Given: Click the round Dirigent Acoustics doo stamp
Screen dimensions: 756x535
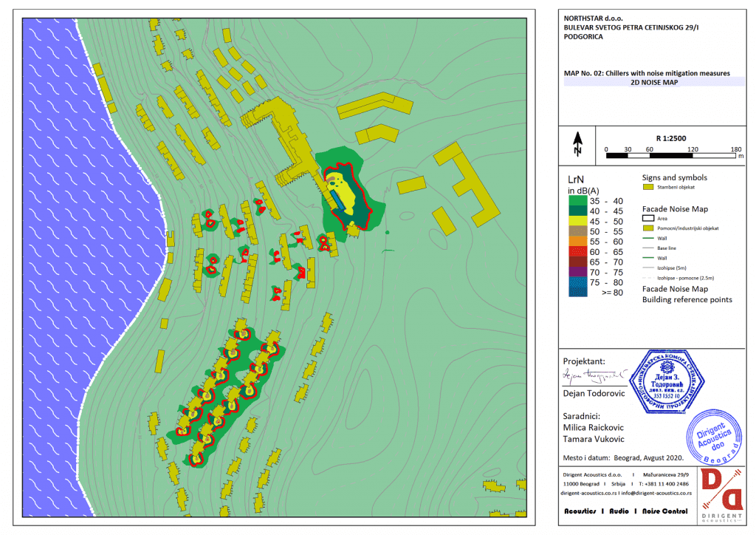Looking at the screenshot, I should 711,436.
